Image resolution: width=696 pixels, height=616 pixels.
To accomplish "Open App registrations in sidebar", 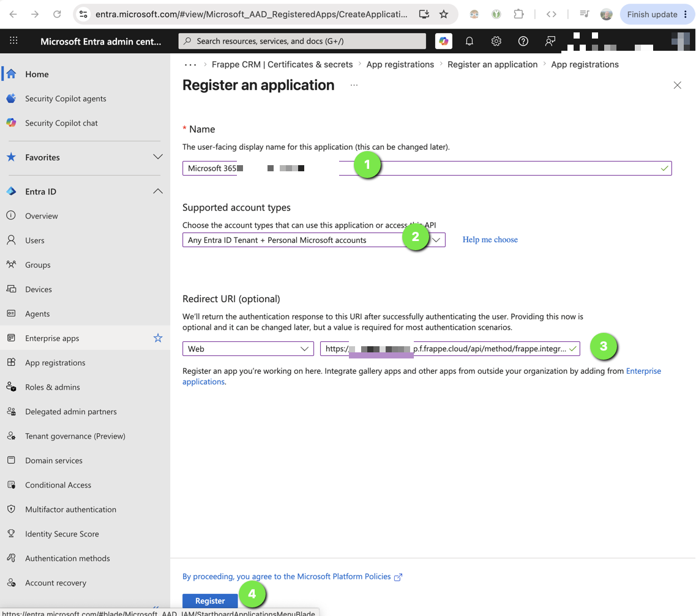I will [x=55, y=362].
